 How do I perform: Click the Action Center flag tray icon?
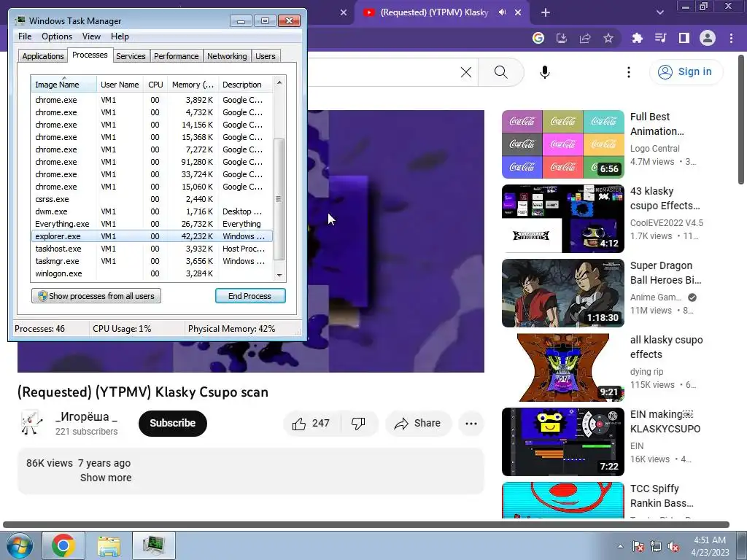pos(638,546)
